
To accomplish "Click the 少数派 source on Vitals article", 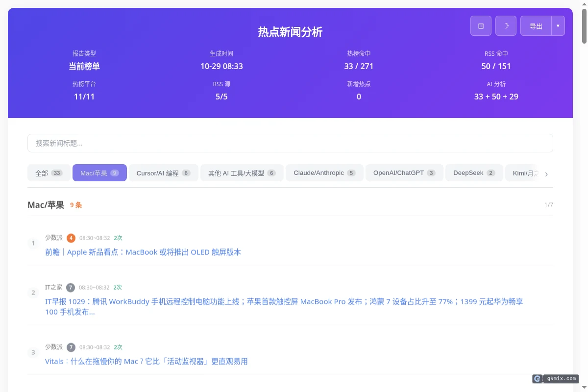I will click(x=54, y=347).
